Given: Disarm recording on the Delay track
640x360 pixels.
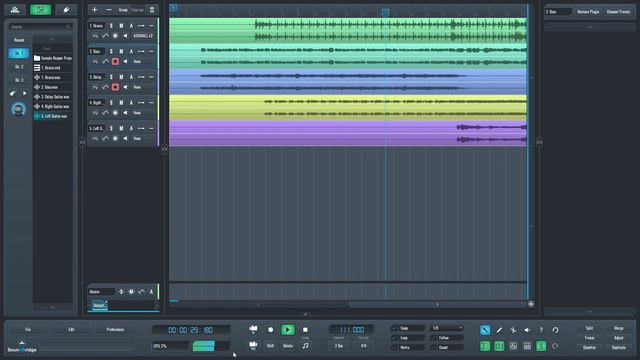Looking at the screenshot, I should 115,87.
